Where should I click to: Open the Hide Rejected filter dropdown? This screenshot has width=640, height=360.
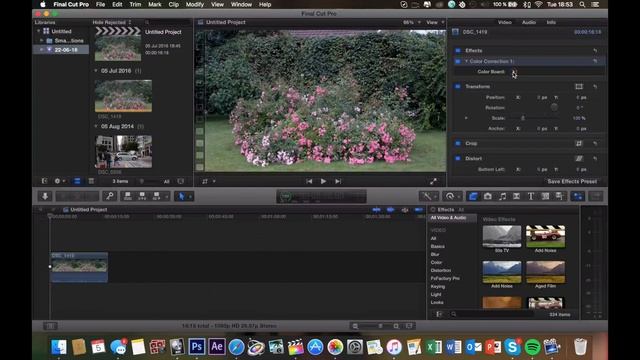point(112,22)
